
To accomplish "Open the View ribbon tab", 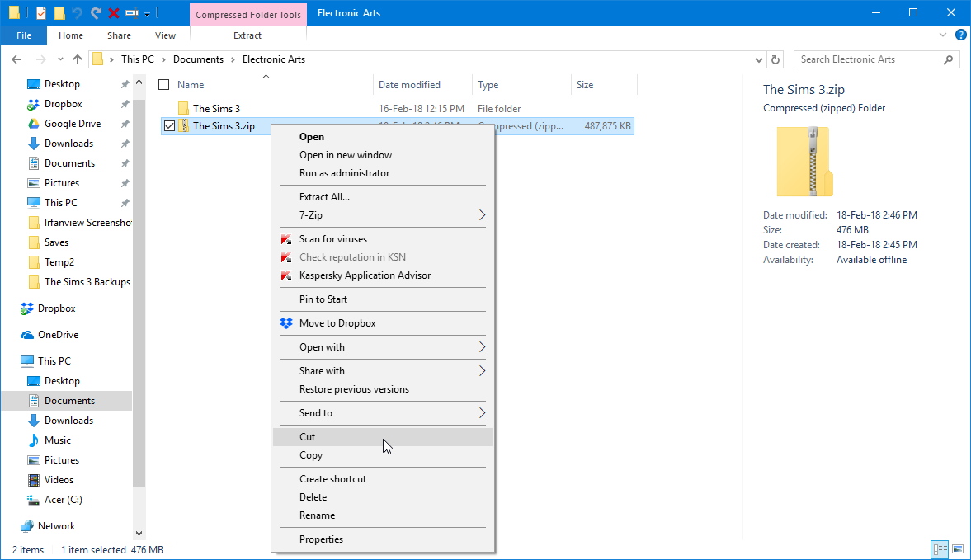I will click(x=165, y=35).
